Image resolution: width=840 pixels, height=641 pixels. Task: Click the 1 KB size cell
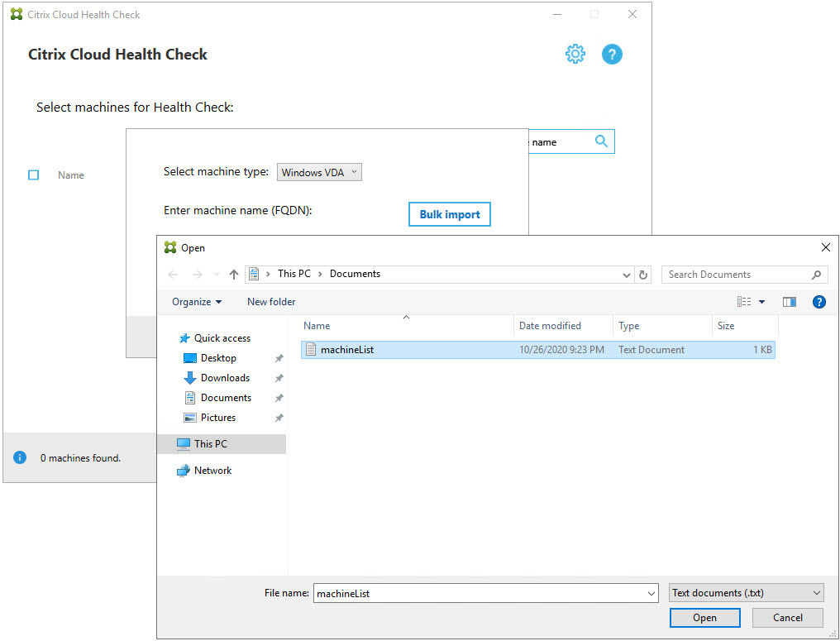[762, 350]
